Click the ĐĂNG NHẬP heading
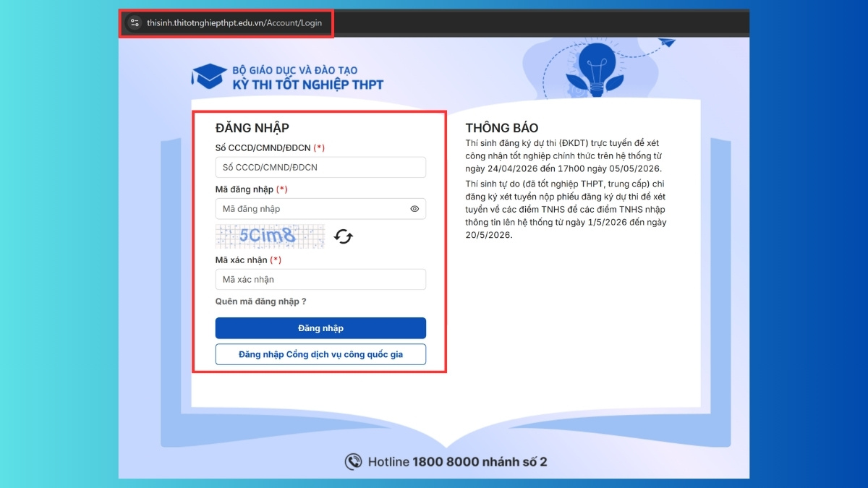Viewport: 868px width, 488px height. [x=252, y=128]
